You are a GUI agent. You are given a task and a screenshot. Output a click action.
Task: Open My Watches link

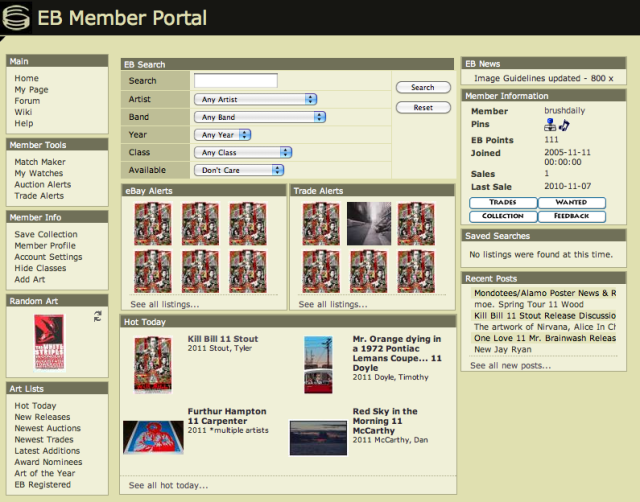[x=39, y=173]
